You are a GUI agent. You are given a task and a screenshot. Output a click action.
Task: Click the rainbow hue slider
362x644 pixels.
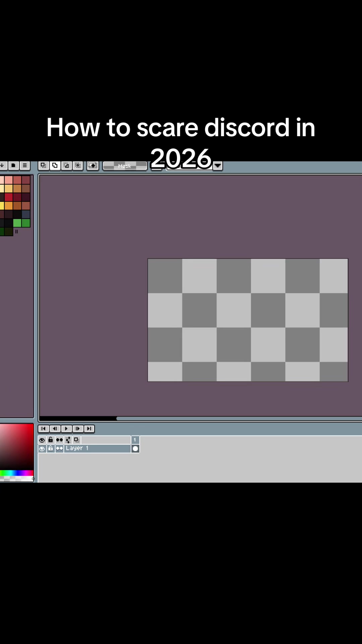coord(17,473)
